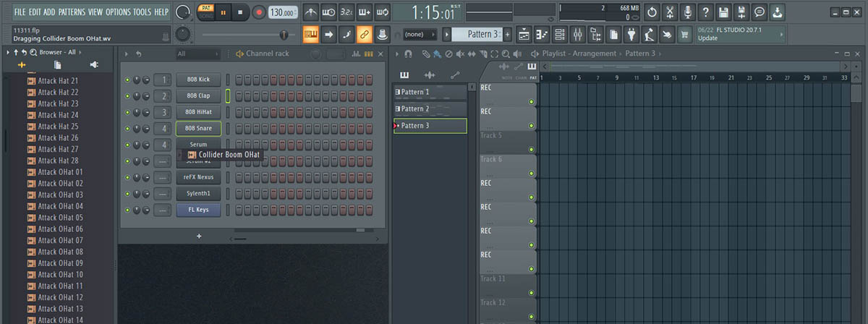Select the reFX Nexus channel button
Viewport: 868px width, 324px height.
(x=198, y=177)
